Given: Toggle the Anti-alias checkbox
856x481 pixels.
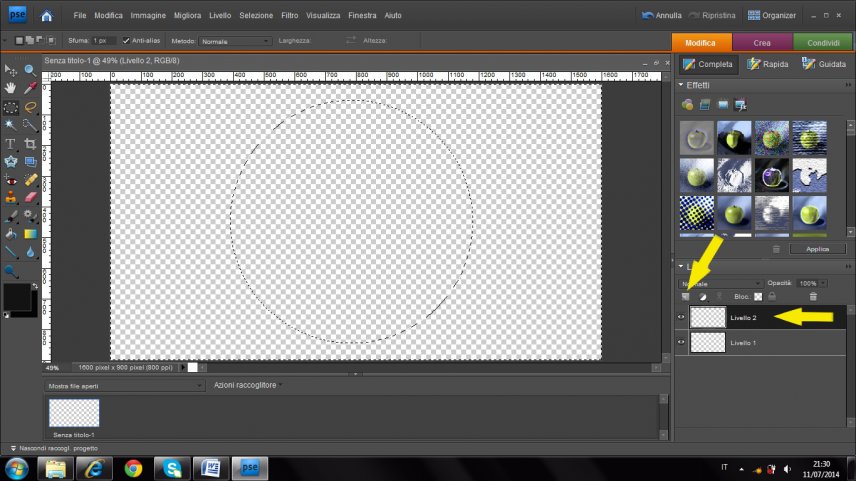Looking at the screenshot, I should point(126,41).
